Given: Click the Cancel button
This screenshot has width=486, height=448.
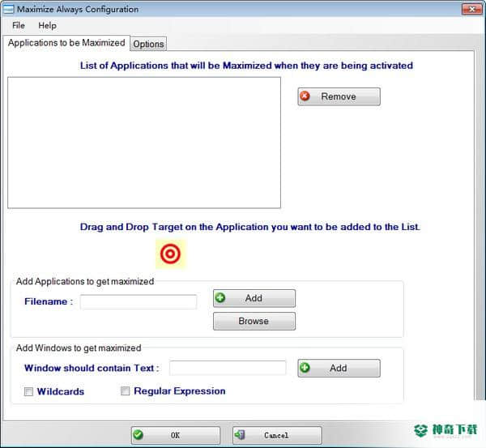Looking at the screenshot, I should [277, 435].
